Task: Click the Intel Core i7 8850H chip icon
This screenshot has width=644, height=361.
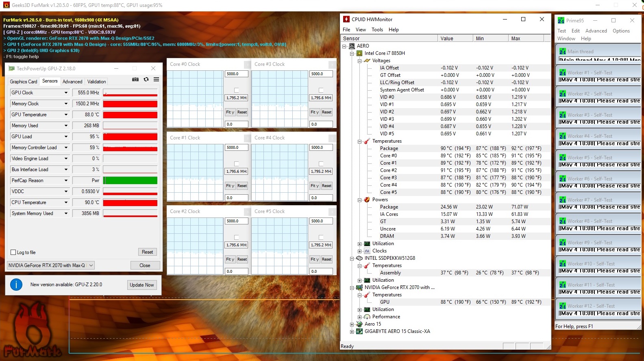Action: [x=359, y=53]
